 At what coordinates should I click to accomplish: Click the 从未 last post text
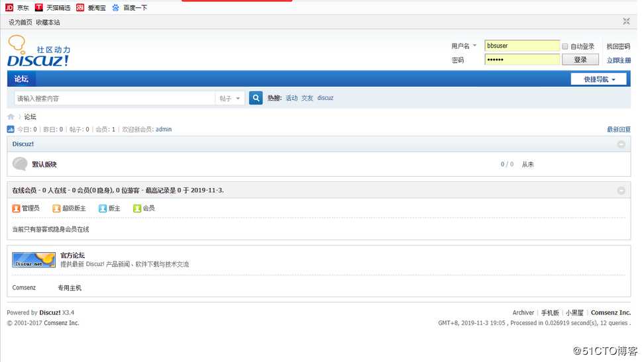pyautogui.click(x=528, y=165)
